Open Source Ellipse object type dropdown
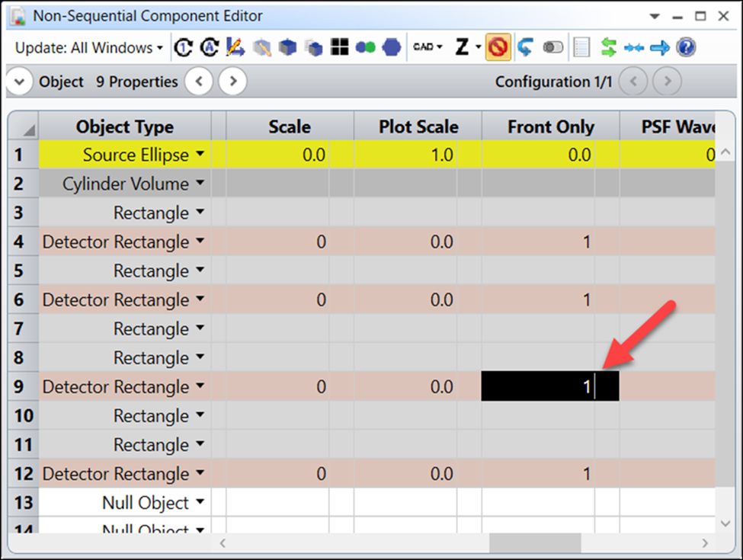The image size is (743, 560). [x=200, y=155]
